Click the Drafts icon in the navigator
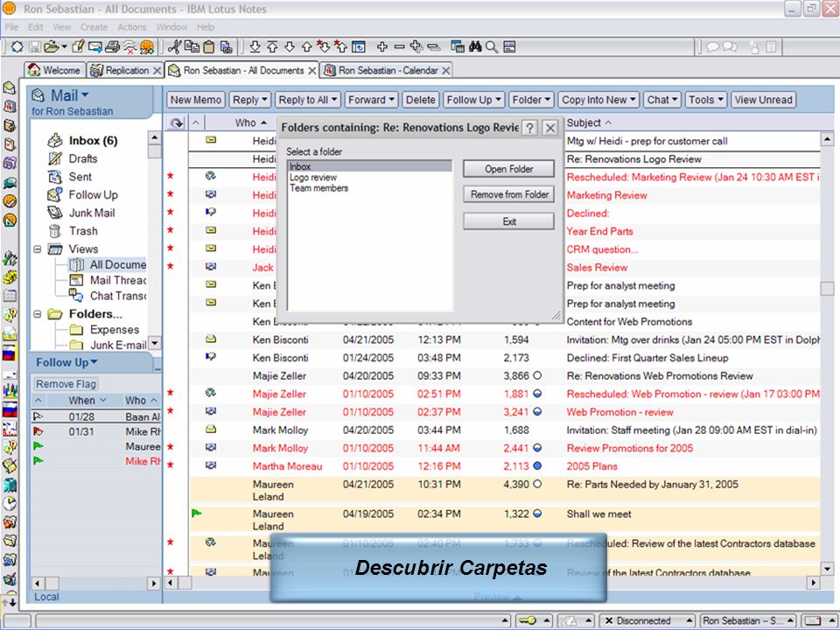 coord(54,158)
